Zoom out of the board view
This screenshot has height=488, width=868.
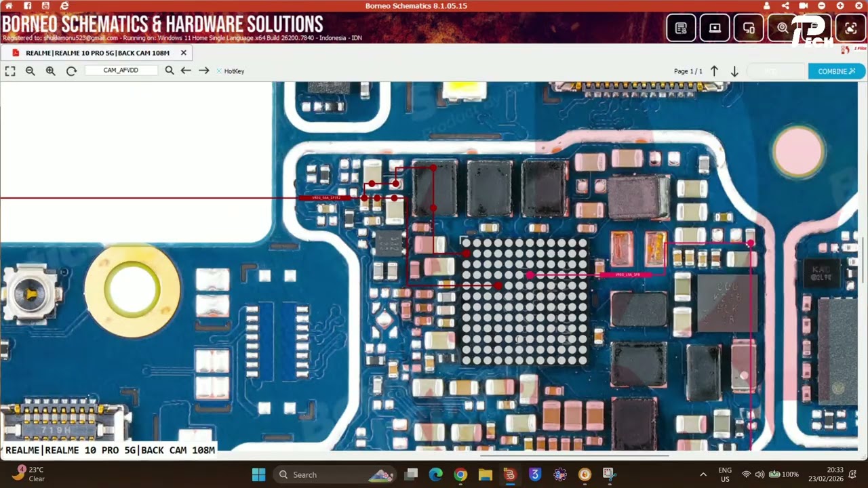click(x=30, y=70)
